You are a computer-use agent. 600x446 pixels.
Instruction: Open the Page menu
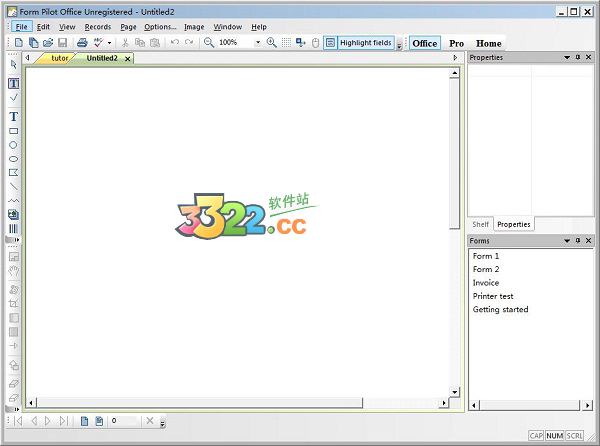pyautogui.click(x=128, y=27)
